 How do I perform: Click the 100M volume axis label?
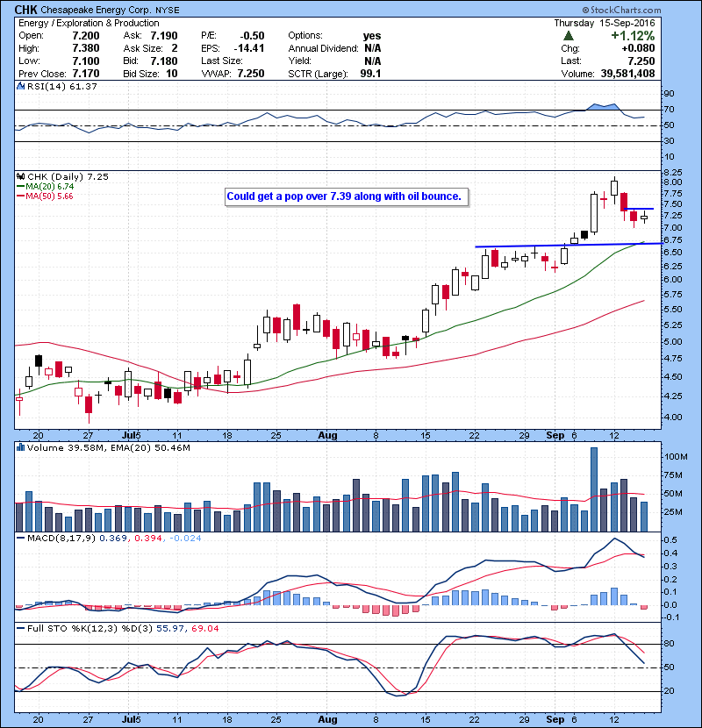pos(676,457)
